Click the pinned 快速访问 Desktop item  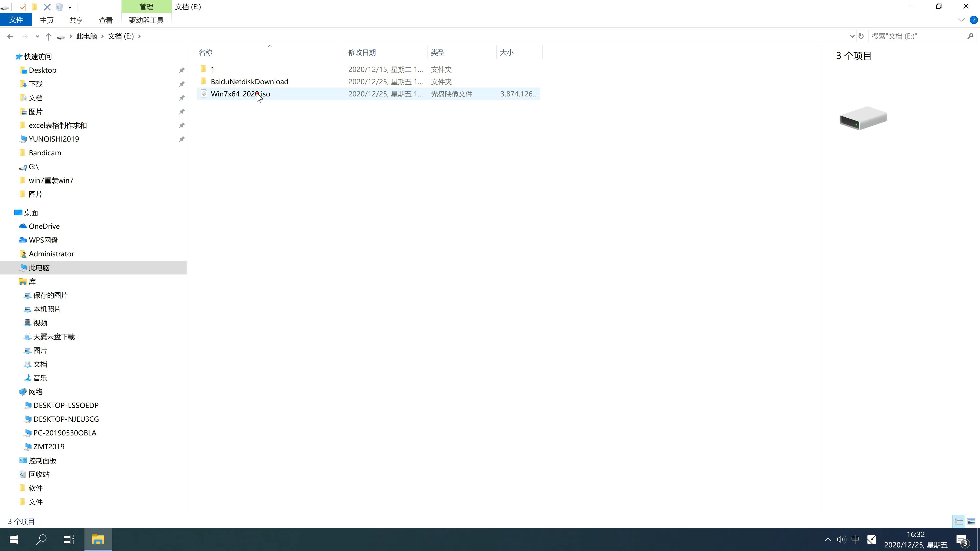point(42,70)
